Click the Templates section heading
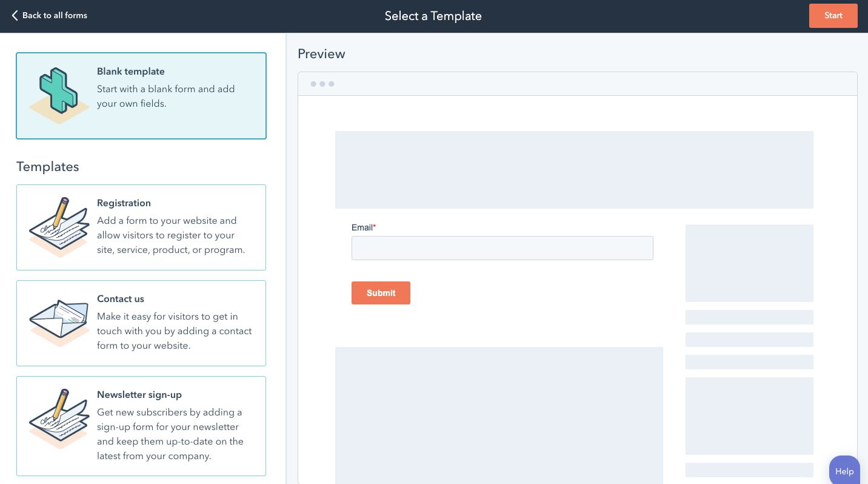The image size is (868, 484). coord(48,167)
